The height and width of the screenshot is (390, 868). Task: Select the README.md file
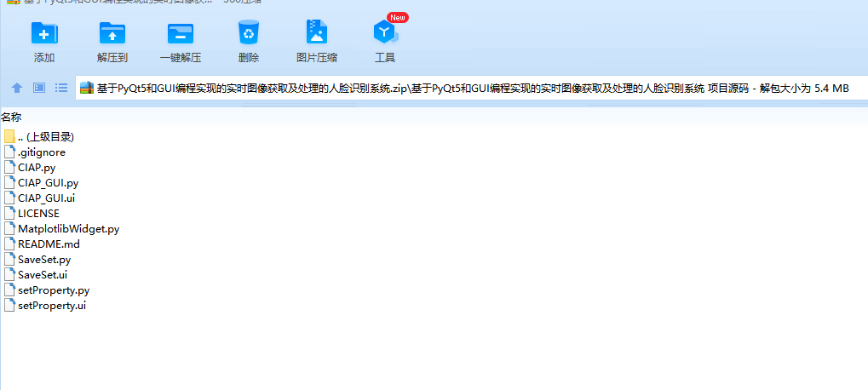(x=49, y=244)
